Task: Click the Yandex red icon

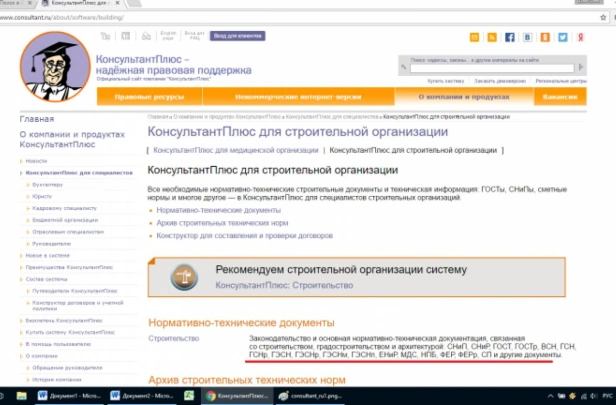Action: (581, 37)
